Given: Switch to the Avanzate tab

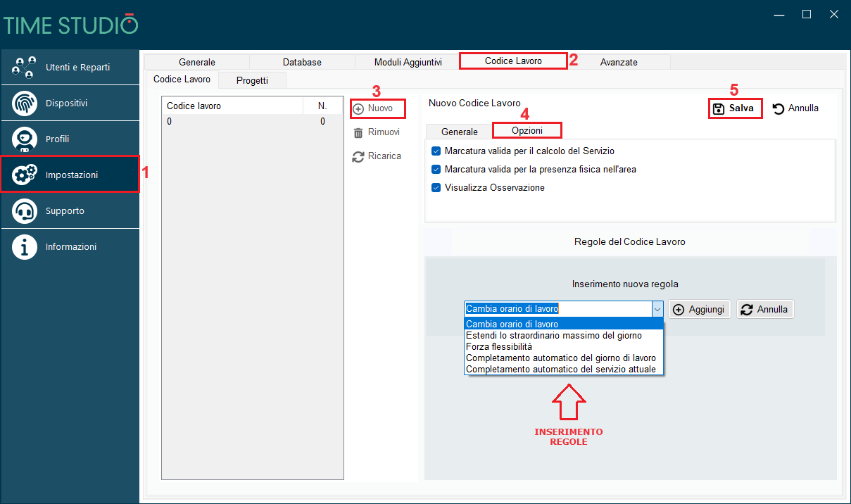Looking at the screenshot, I should (619, 62).
